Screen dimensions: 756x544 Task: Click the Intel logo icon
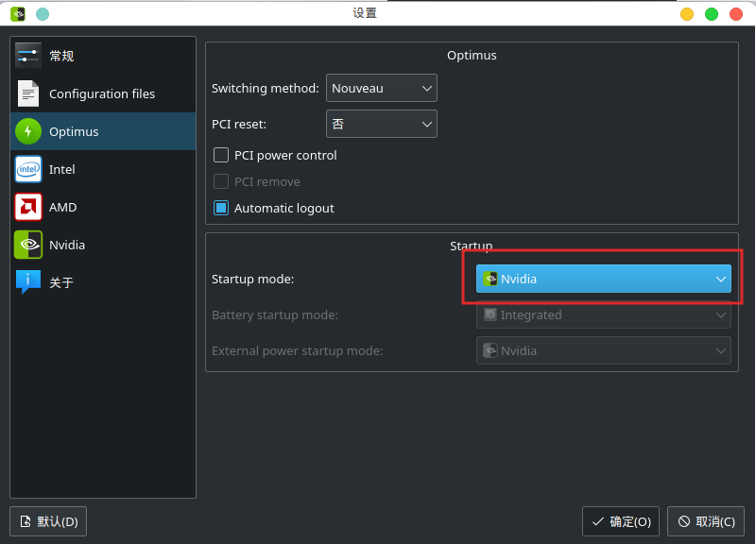28,169
